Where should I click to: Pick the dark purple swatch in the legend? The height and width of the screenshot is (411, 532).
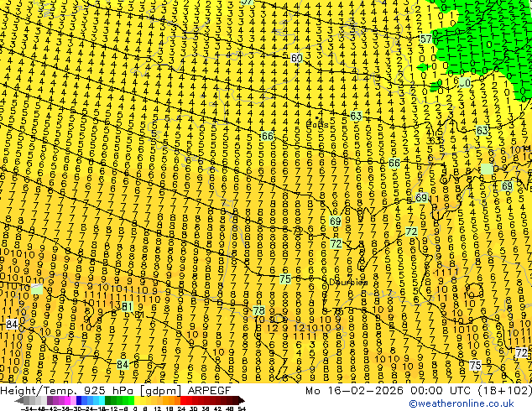click(x=50, y=400)
